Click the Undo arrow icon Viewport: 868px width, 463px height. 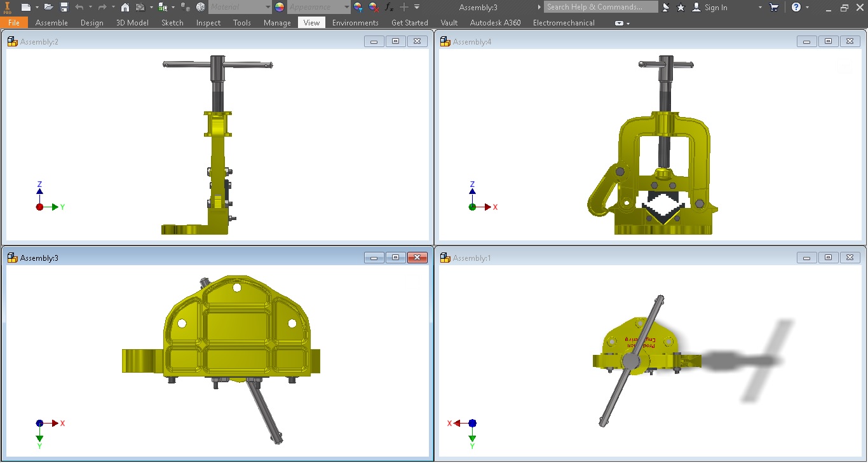click(79, 7)
